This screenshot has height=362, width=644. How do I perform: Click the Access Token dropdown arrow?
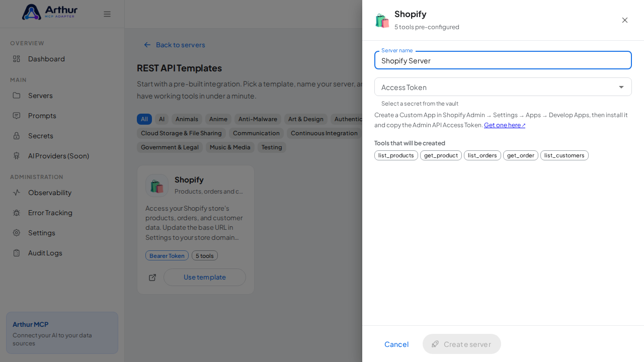tap(621, 87)
